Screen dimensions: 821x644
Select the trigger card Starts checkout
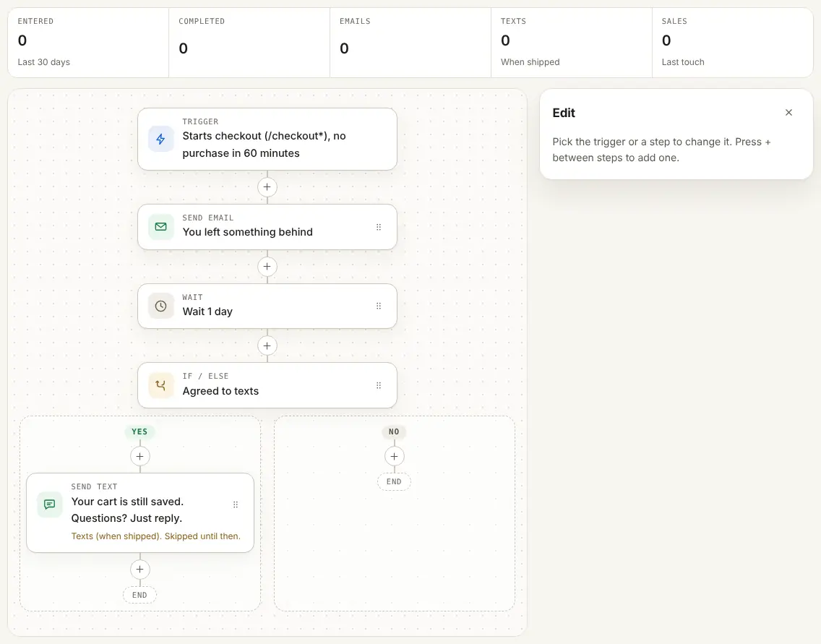pos(267,139)
